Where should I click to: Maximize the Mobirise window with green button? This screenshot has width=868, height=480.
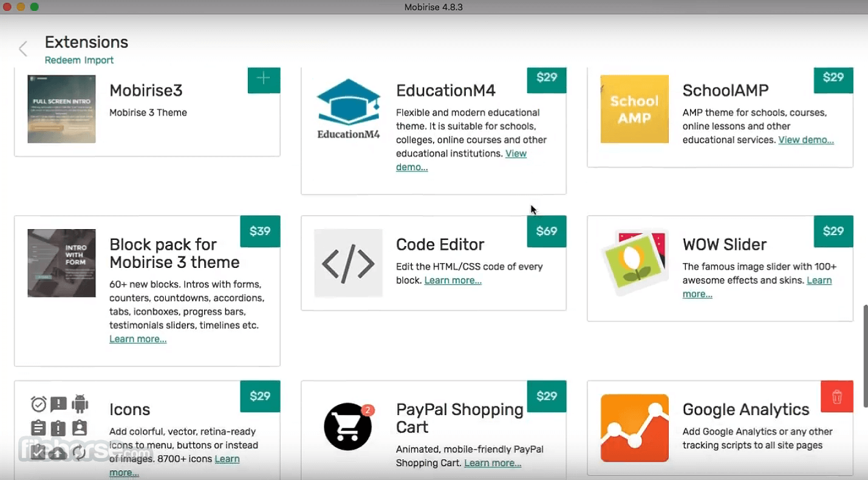[34, 7]
